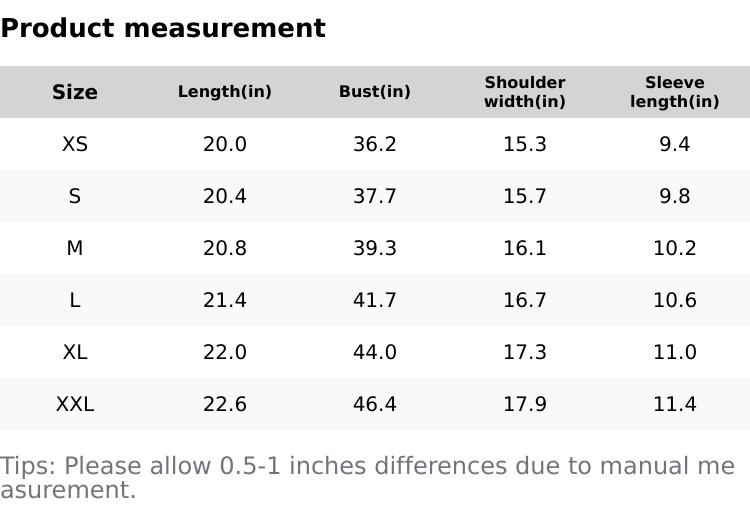Screen dimensions: 750x526
Task: Click the S size row label
Action: 75,196
